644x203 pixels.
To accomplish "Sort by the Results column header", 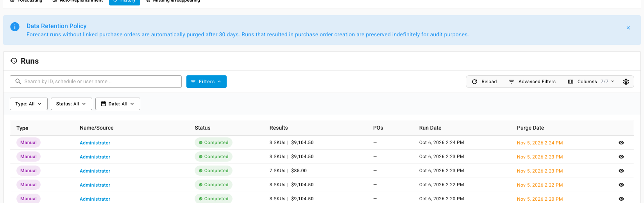I will click(x=279, y=128).
